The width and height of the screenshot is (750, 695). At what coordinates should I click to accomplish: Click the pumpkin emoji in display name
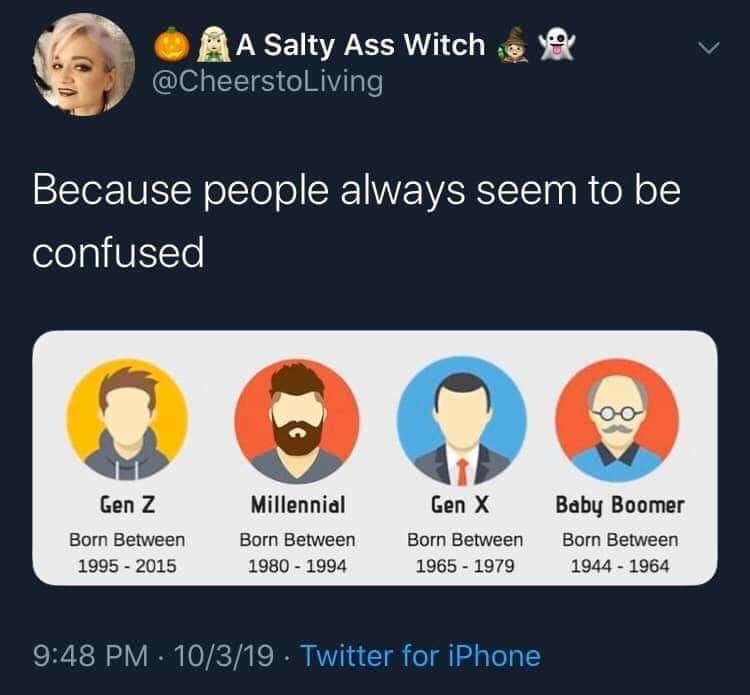(171, 45)
